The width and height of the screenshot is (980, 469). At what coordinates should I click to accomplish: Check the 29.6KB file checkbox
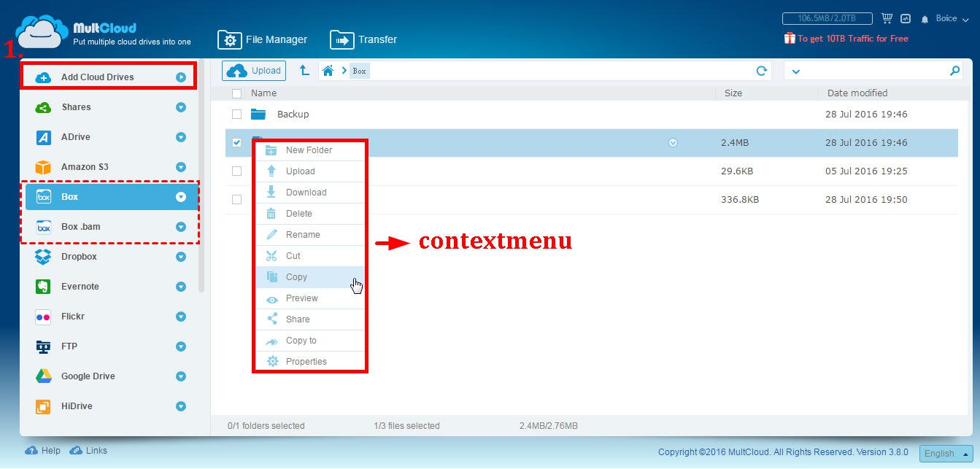coord(236,171)
